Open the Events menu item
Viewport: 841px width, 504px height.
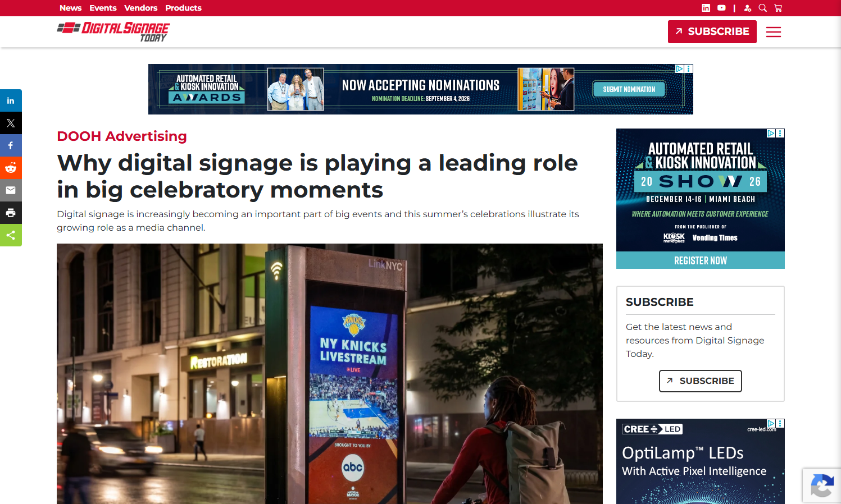(x=103, y=8)
